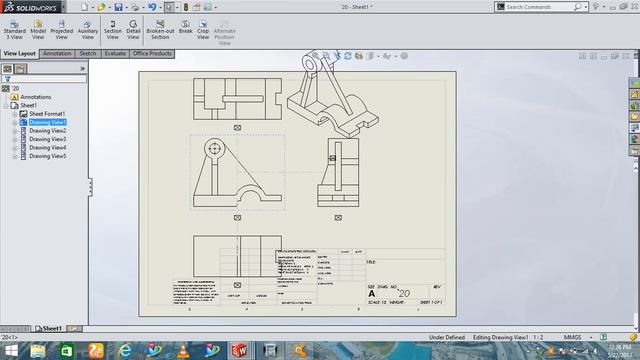
Task: Click the Rotate view icon in heads-up toolbar
Action: click(x=348, y=56)
